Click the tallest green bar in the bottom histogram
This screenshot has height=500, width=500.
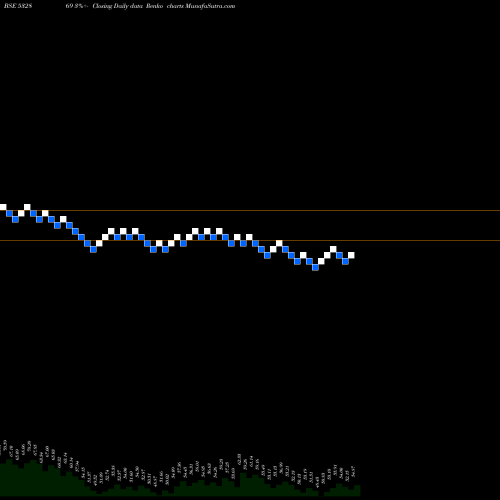(x=9, y=477)
